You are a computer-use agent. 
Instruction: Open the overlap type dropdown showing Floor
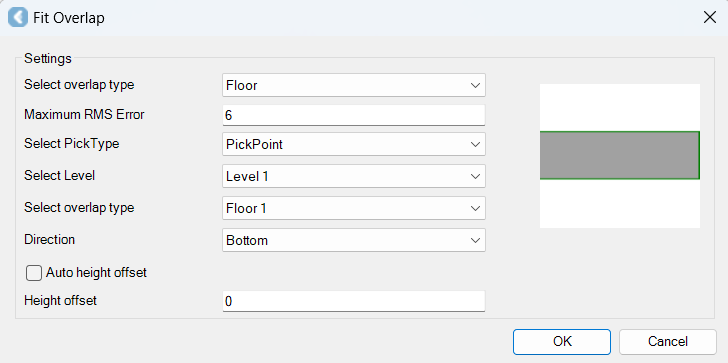(x=354, y=85)
